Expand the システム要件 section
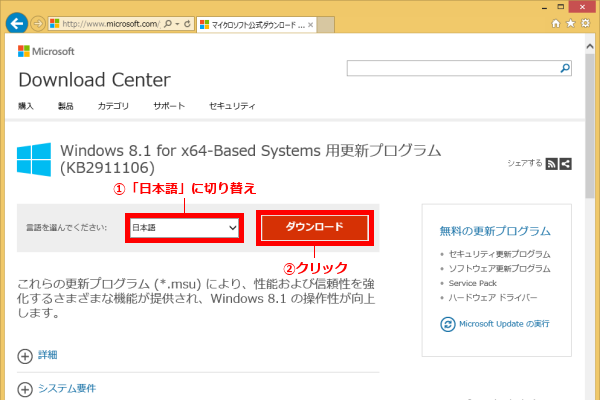Image resolution: width=600 pixels, height=400 pixels. point(25,389)
